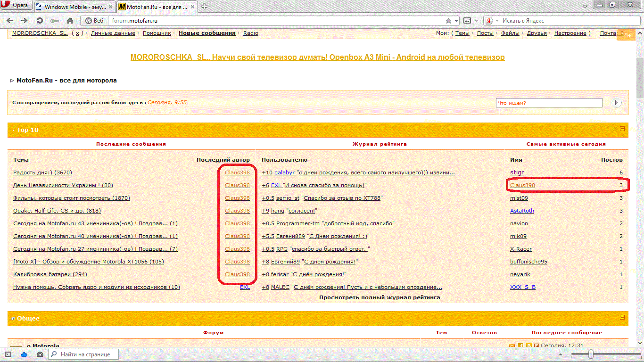This screenshot has height=362, width=644.
Task: Open the Radio link
Action: point(251,33)
